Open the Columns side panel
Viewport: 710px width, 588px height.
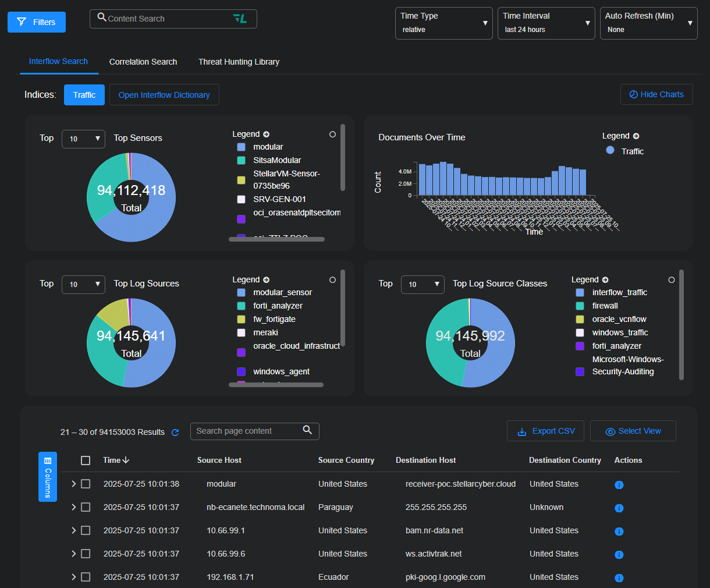[48, 476]
